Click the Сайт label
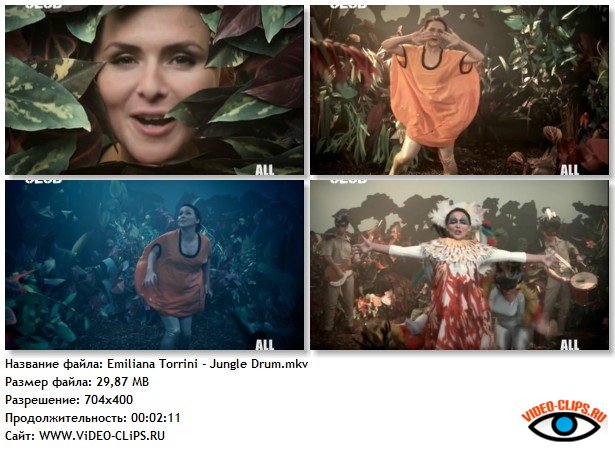The height and width of the screenshot is (450, 615). (20, 435)
